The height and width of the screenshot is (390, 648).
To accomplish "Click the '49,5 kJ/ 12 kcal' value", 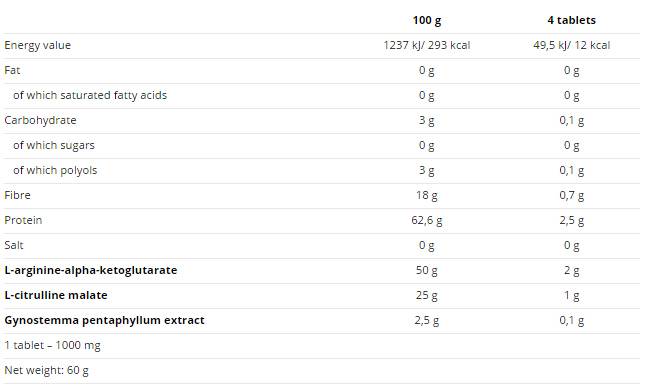I will tap(572, 45).
